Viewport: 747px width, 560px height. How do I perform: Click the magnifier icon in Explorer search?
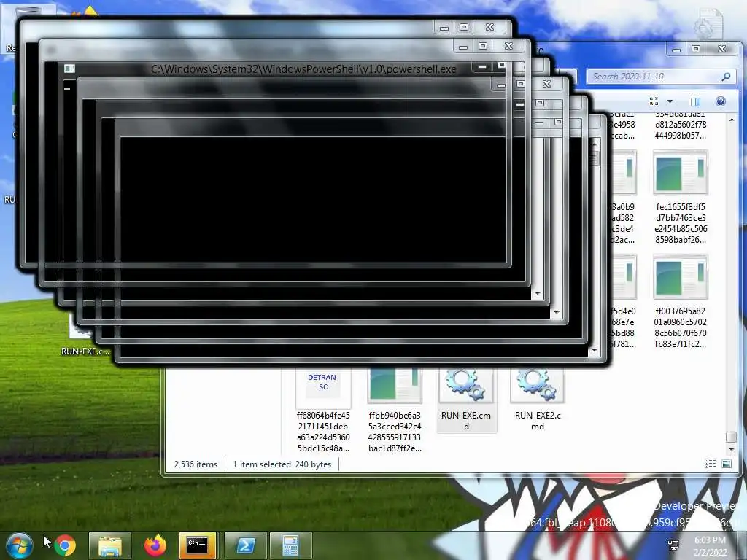(x=726, y=77)
